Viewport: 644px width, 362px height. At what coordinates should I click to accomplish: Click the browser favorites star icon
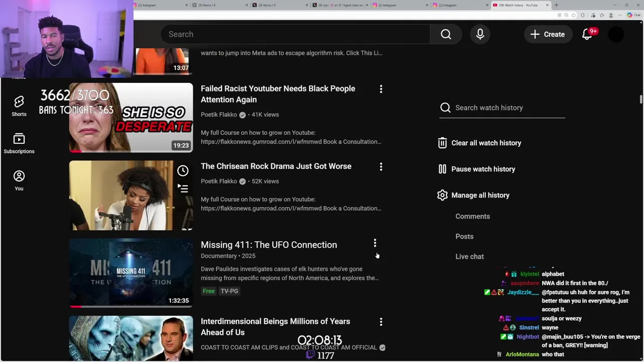(x=574, y=16)
